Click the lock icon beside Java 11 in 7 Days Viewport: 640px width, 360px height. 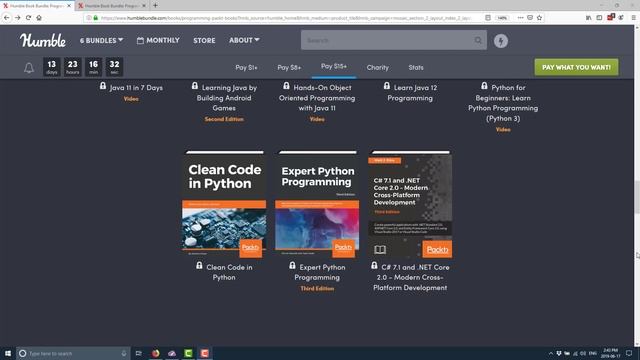(x=103, y=86)
